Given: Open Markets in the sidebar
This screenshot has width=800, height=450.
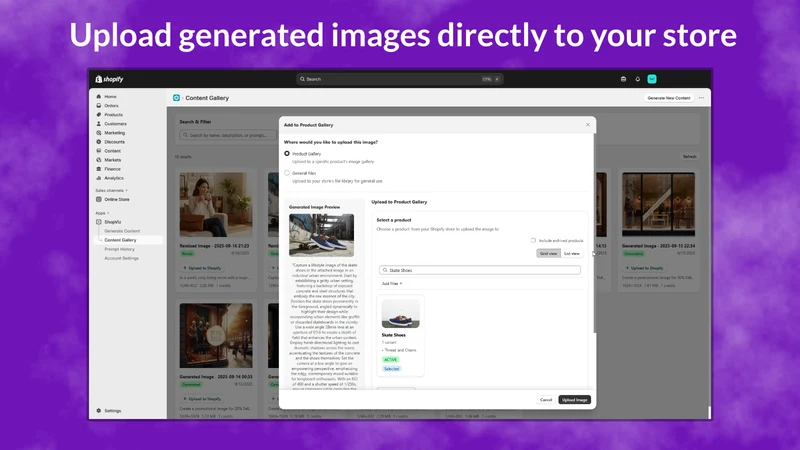Looking at the screenshot, I should click(112, 160).
